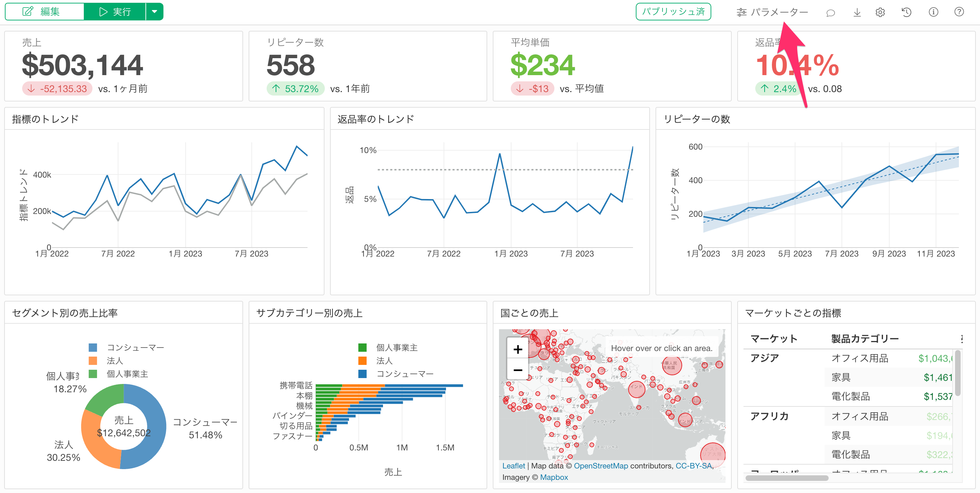Click the セグメント別の売上比率 title
Viewport: 980px width, 493px height.
pos(65,313)
